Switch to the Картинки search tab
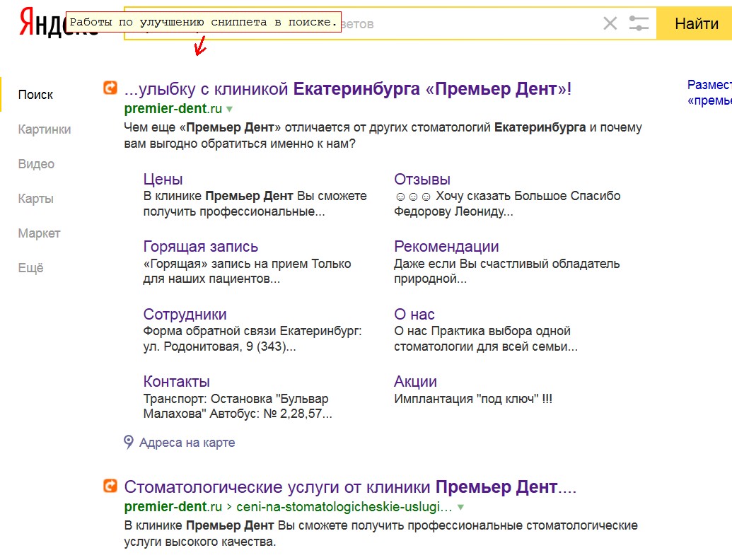Screen dimensions: 732x560 pos(45,129)
